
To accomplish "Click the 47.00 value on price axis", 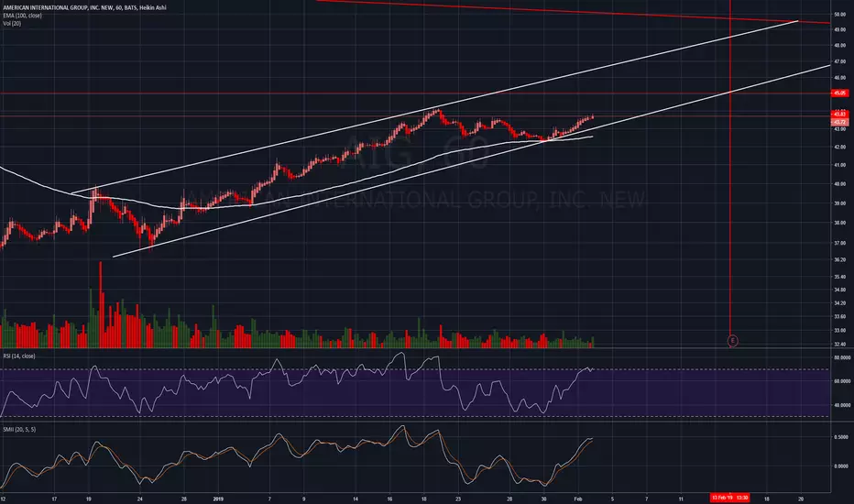I will (x=839, y=62).
